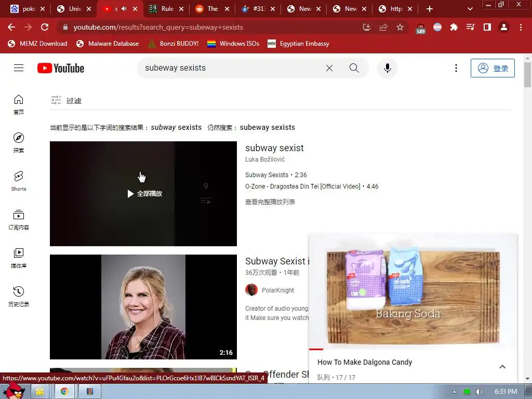Reload the page
This screenshot has width=532, height=399.
coord(45,27)
